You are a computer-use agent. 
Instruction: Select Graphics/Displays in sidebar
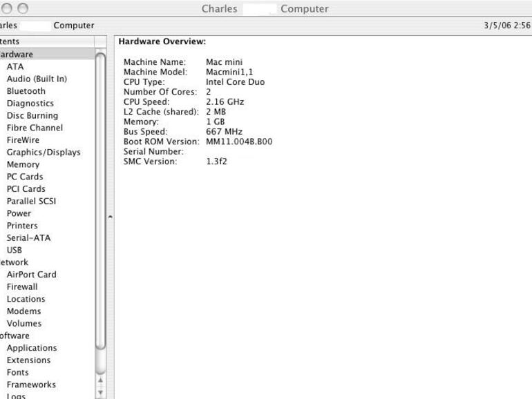coord(44,152)
